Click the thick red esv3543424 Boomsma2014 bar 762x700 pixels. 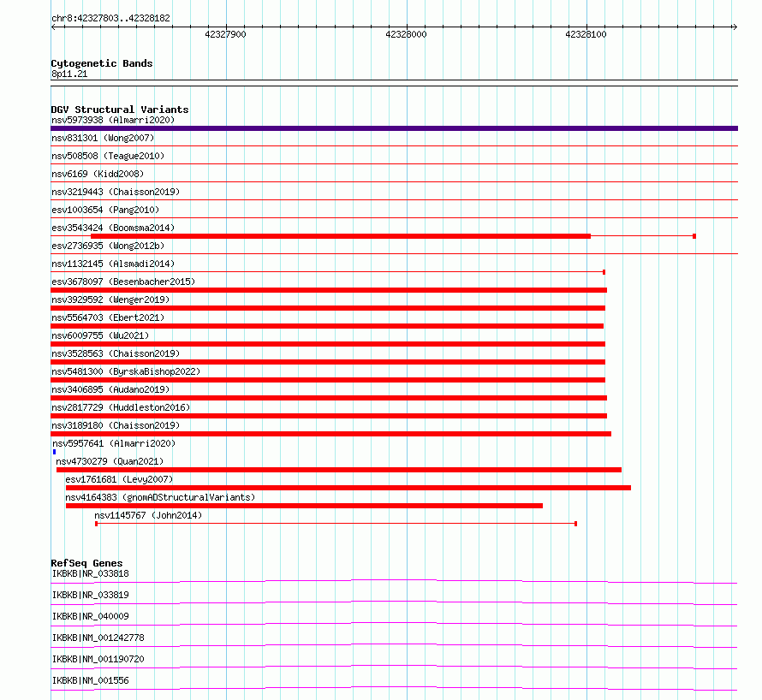click(341, 236)
